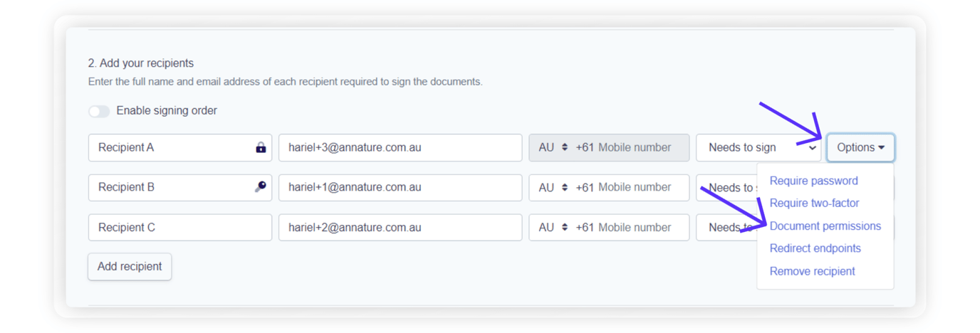The image size is (980, 333).
Task: Click the hariel+3@annature.com.au email field
Action: click(400, 147)
